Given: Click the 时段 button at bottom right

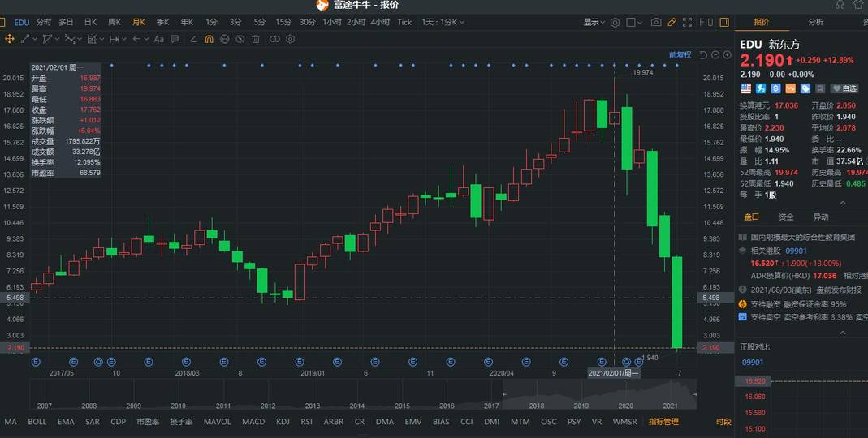Looking at the screenshot, I should click(723, 422).
